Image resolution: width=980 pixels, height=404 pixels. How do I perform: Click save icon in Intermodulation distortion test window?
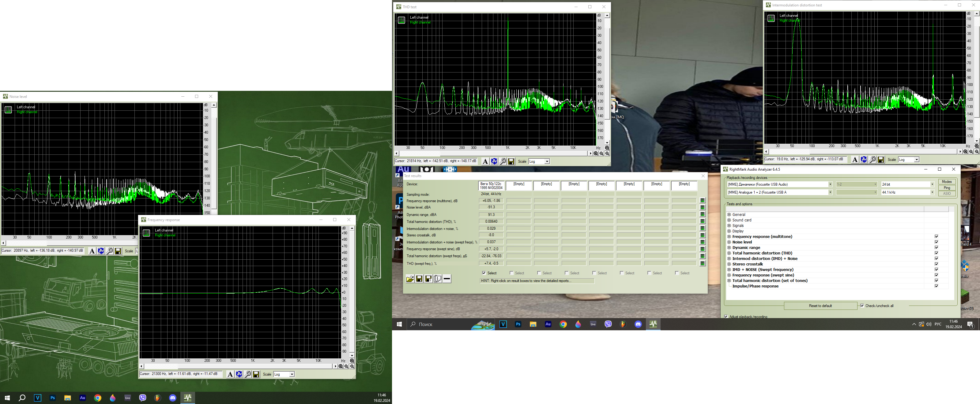[880, 160]
